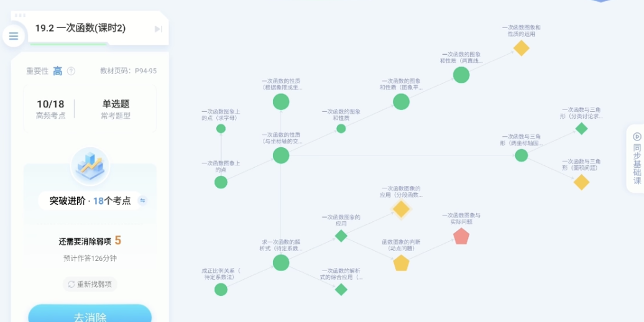This screenshot has height=322, width=644.
Task: Toggle the 突破进阶 mode switch icon
Action: coord(142,201)
